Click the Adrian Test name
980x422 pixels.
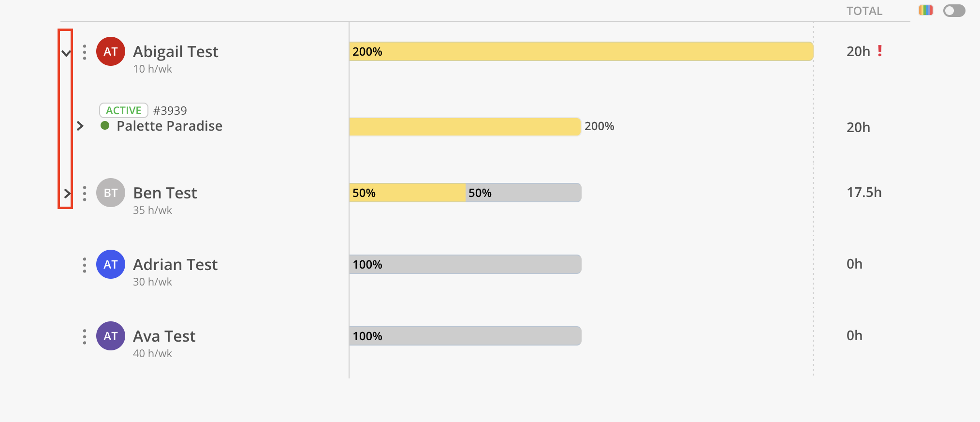(175, 264)
